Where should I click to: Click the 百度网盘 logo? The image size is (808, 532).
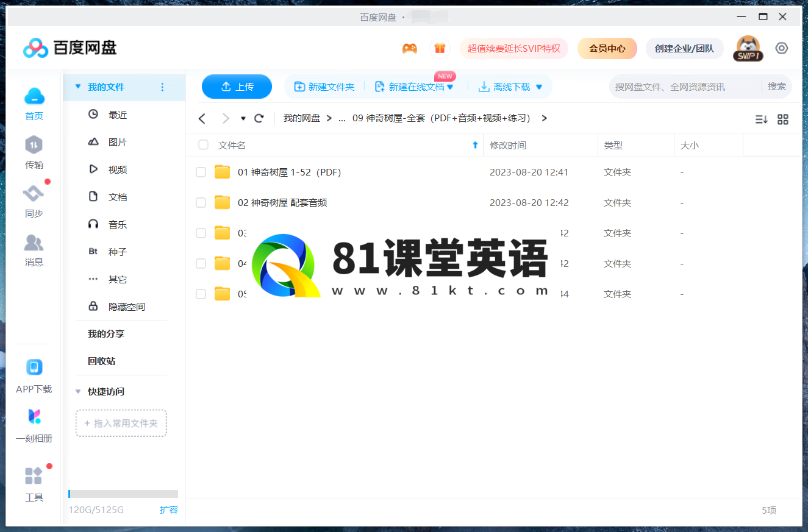70,48
